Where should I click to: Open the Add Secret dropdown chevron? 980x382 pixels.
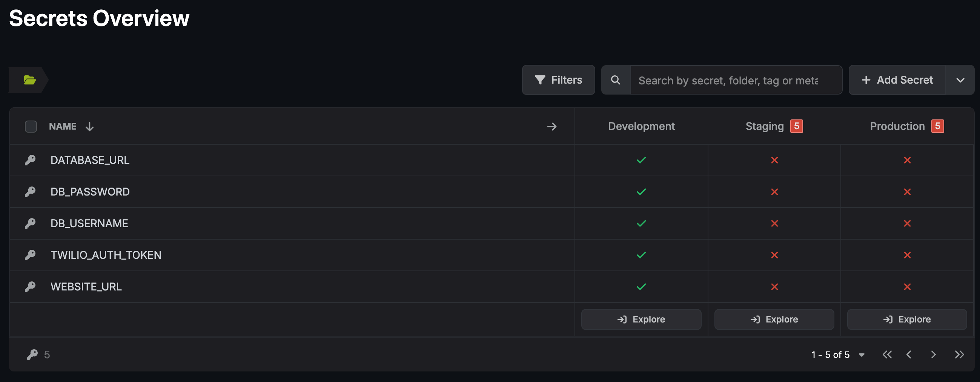click(x=960, y=80)
